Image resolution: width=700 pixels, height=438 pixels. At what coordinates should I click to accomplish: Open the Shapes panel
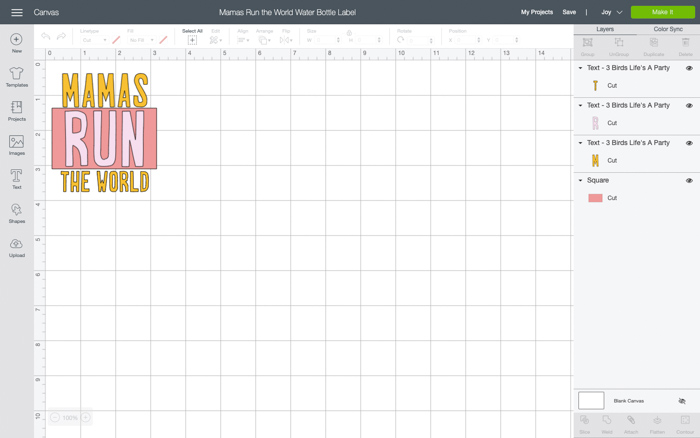17,213
